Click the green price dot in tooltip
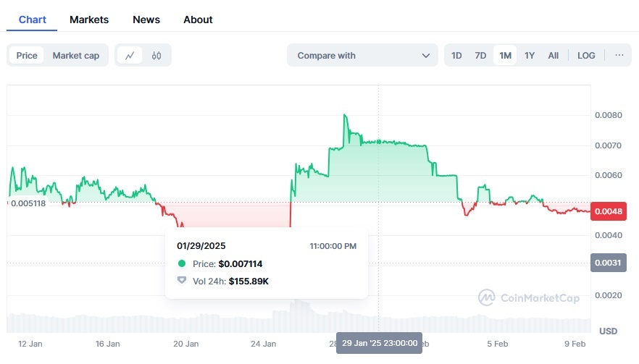This screenshot has width=639, height=364. coord(182,263)
